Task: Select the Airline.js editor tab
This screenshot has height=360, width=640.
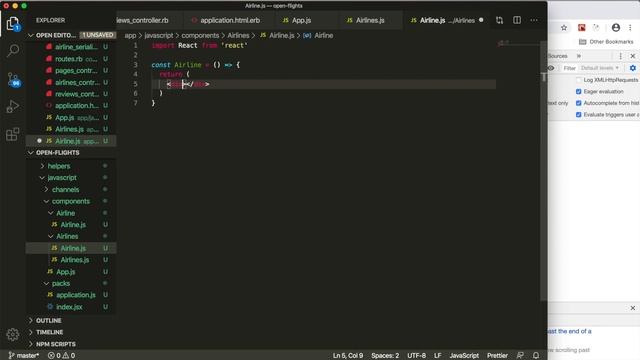Action: pos(447,20)
